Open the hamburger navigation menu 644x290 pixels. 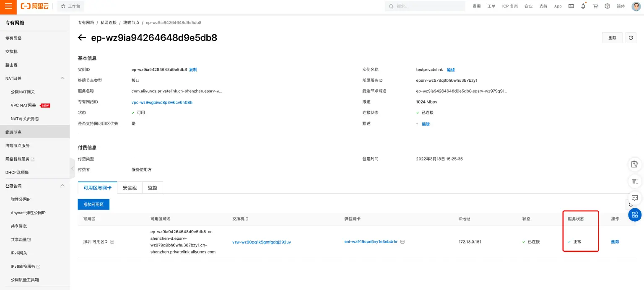tap(8, 6)
